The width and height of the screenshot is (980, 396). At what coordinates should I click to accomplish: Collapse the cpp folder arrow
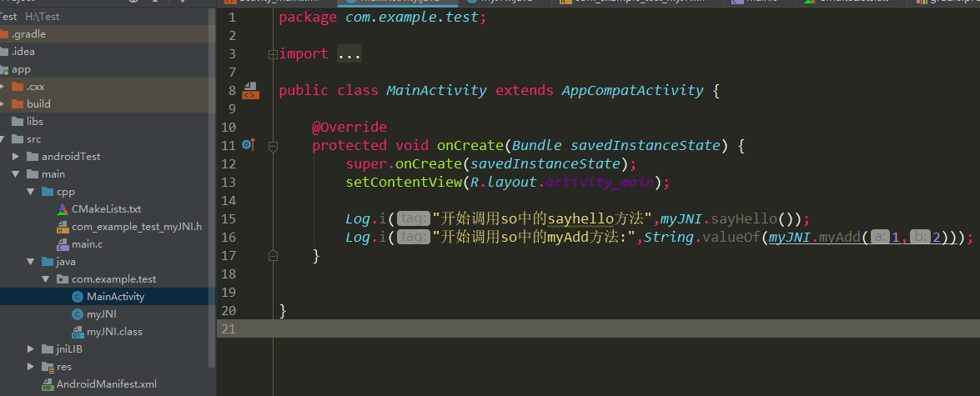coord(31,192)
